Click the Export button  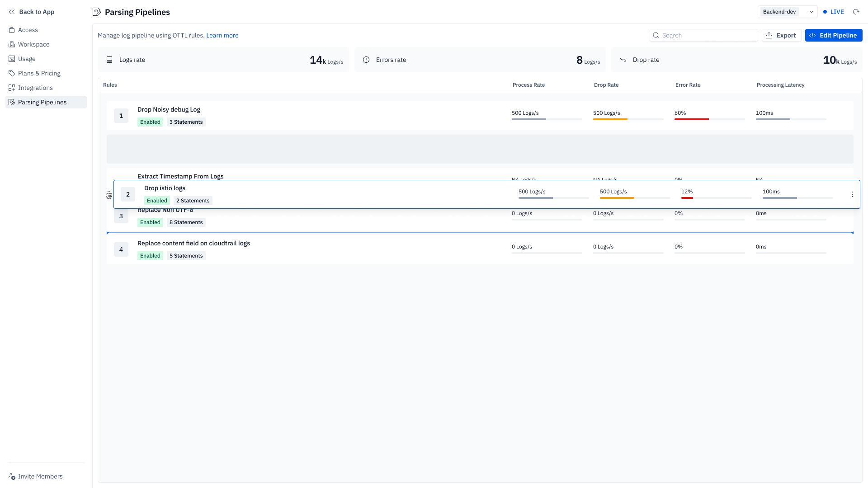781,35
